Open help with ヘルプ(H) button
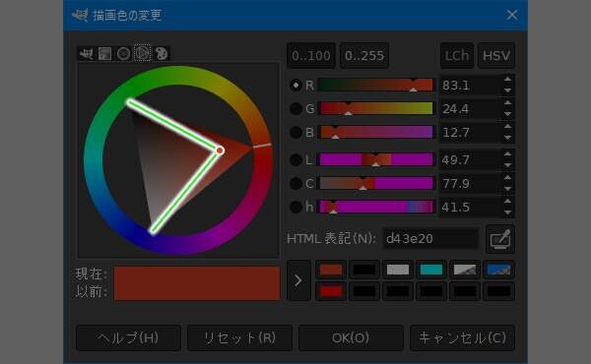Viewport: 591px width, 364px height. point(128,338)
